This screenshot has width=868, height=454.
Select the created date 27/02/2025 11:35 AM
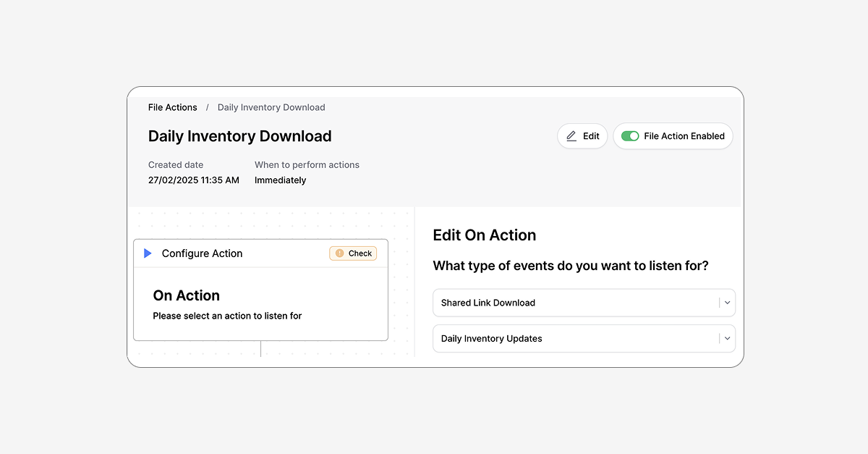pyautogui.click(x=194, y=180)
